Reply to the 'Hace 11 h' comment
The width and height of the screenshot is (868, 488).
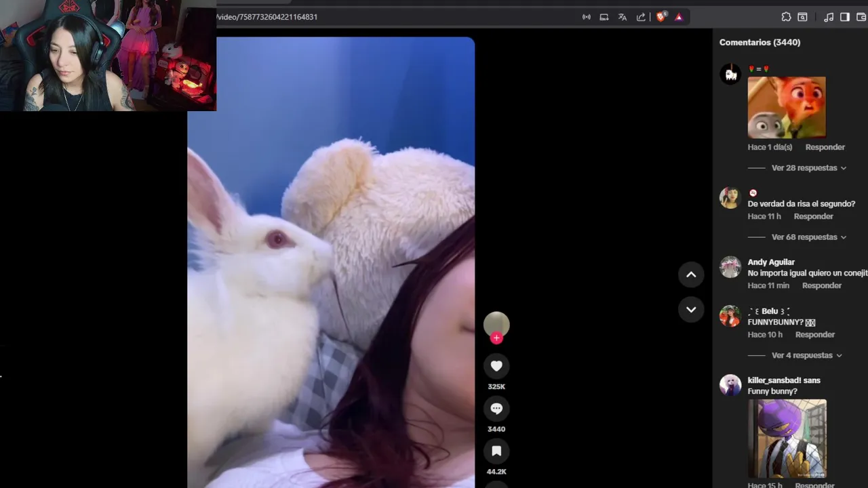[813, 216]
